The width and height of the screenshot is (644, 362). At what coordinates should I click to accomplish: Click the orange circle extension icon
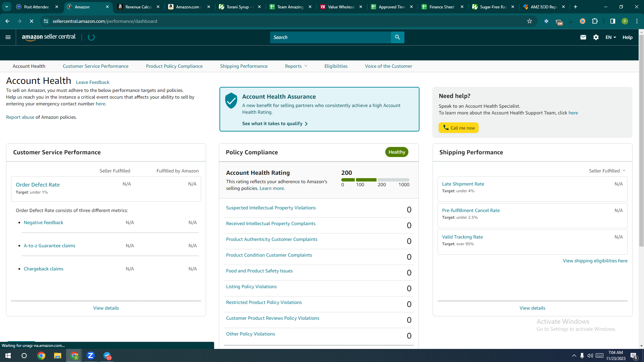coord(583,21)
